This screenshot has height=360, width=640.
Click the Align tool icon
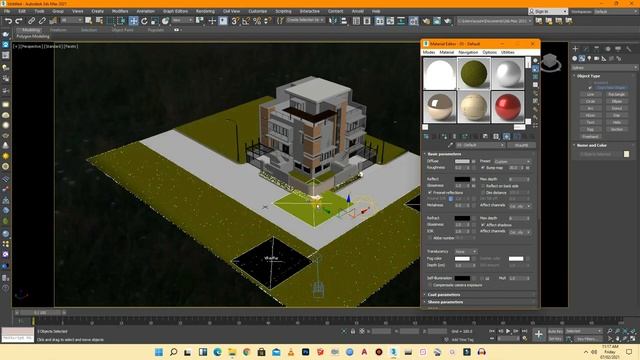pyautogui.click(x=344, y=21)
